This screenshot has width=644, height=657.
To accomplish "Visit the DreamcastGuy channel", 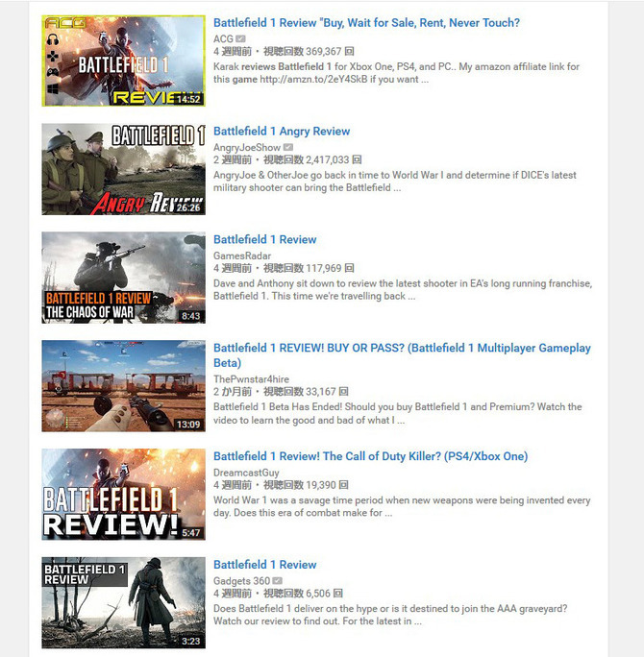I will 246,473.
